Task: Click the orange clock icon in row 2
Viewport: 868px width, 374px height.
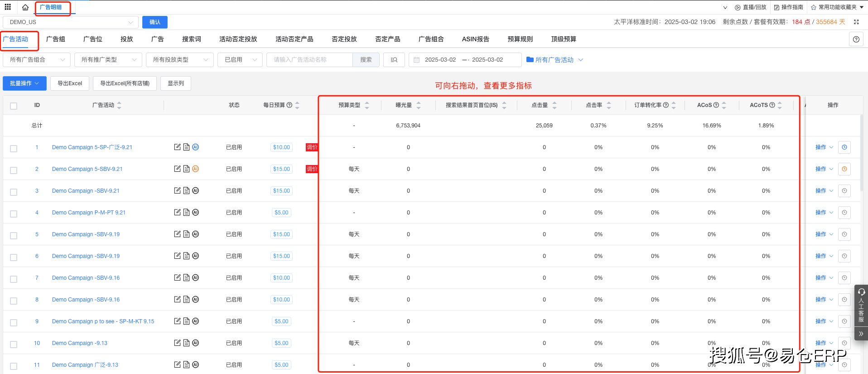Action: click(x=844, y=169)
